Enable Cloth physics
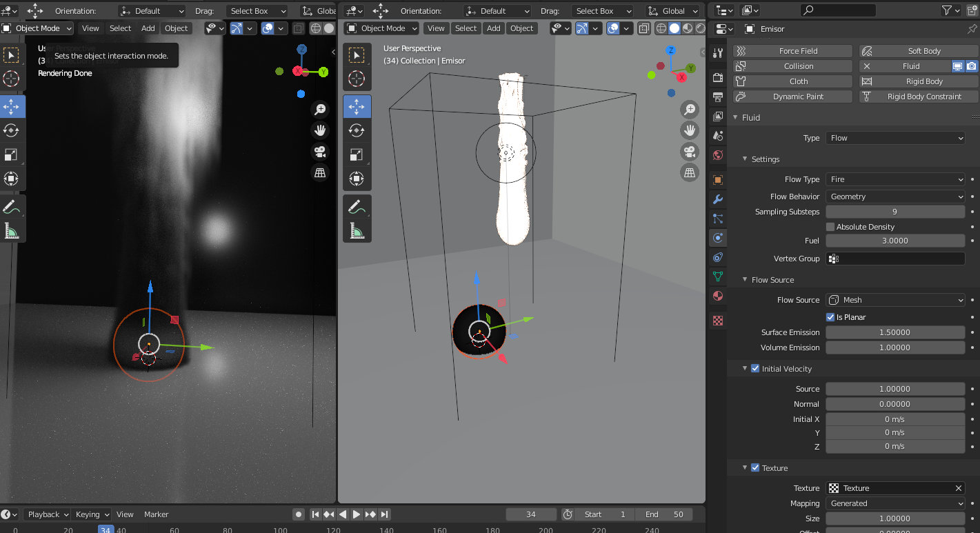 (x=792, y=81)
